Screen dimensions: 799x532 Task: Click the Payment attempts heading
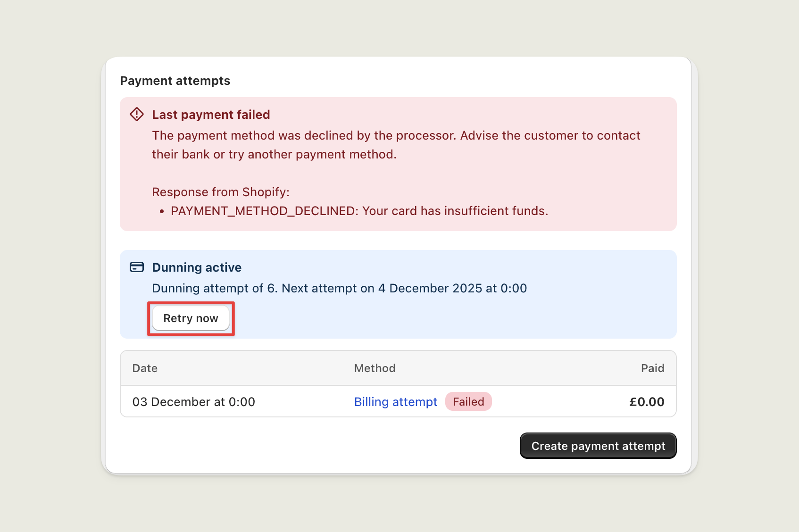tap(175, 81)
